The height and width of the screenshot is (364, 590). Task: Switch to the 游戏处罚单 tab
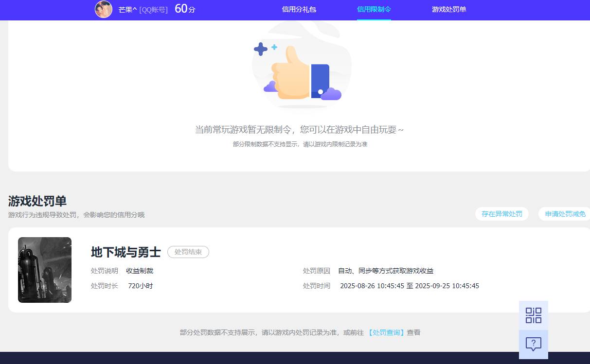(x=448, y=9)
